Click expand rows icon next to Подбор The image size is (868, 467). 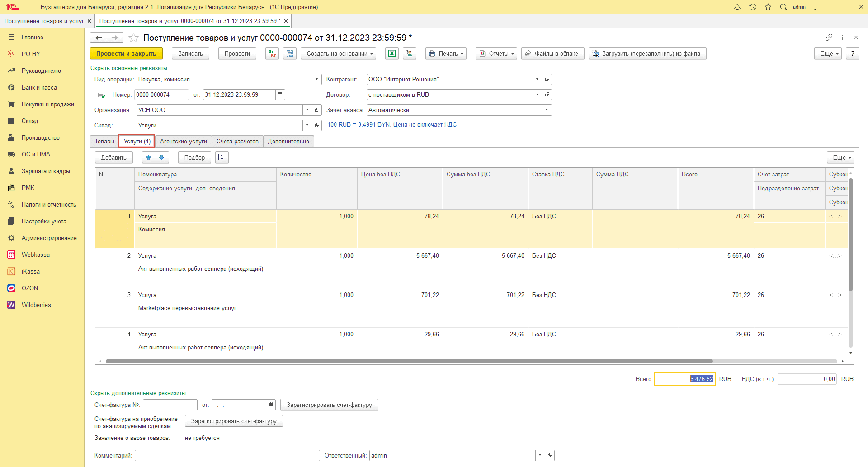(x=222, y=157)
